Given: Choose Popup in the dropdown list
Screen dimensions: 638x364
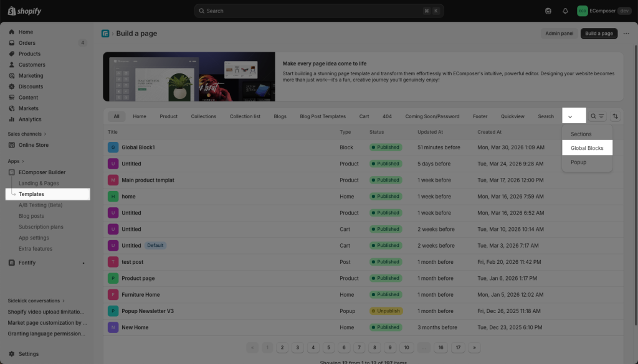Looking at the screenshot, I should coord(578,162).
